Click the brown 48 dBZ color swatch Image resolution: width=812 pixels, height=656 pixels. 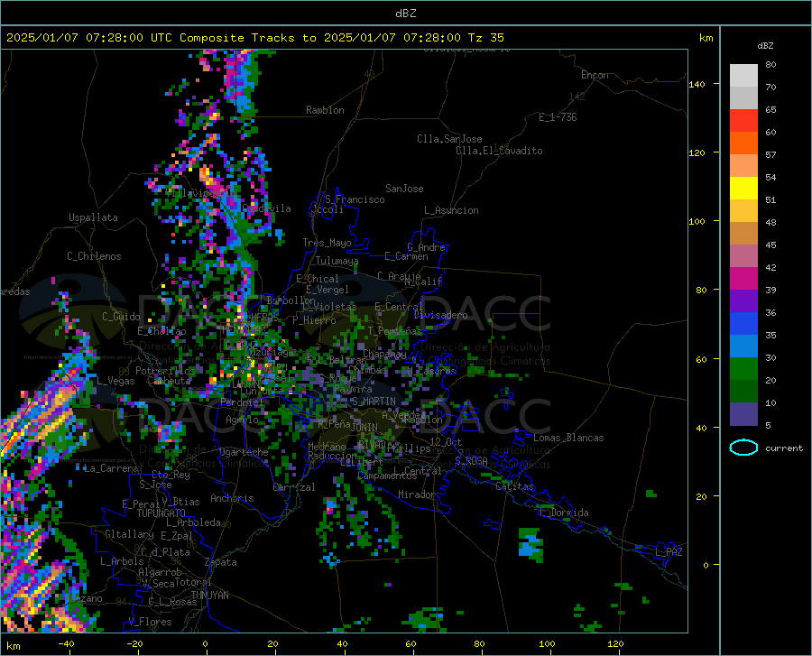coord(743,234)
